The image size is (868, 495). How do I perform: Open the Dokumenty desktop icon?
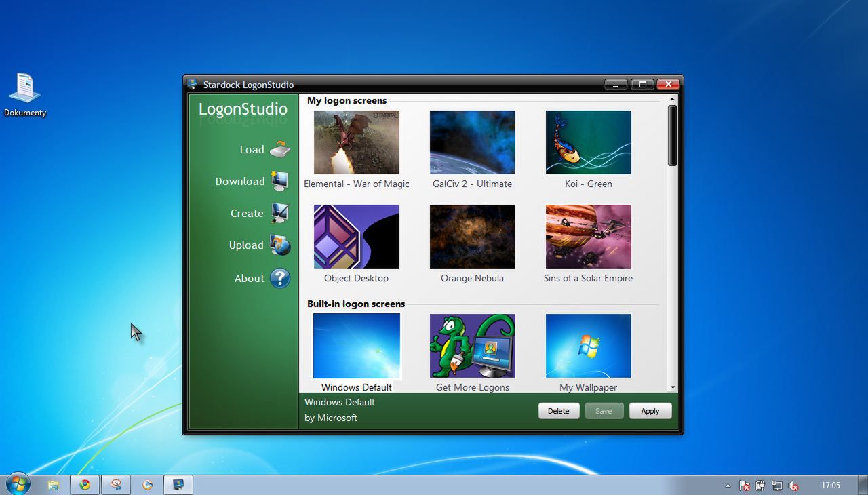point(25,95)
